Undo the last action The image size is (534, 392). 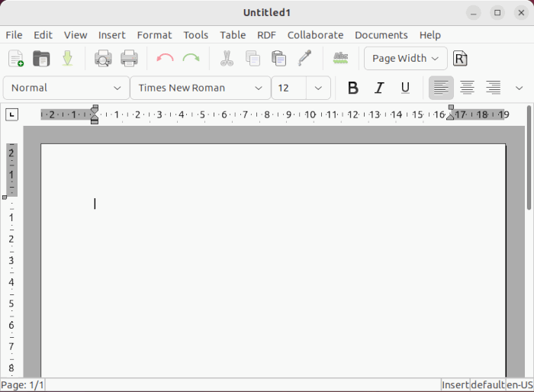click(165, 58)
